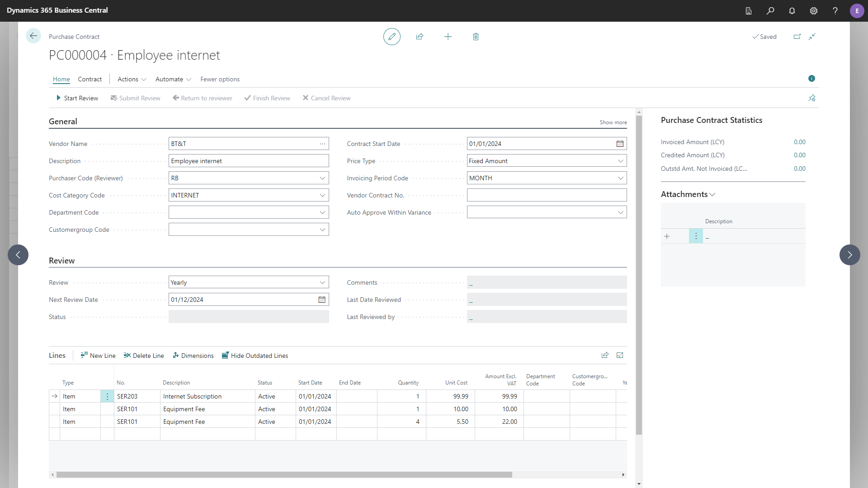Viewport: 868px width, 488px height.
Task: Select the Contract tab
Action: [x=90, y=79]
